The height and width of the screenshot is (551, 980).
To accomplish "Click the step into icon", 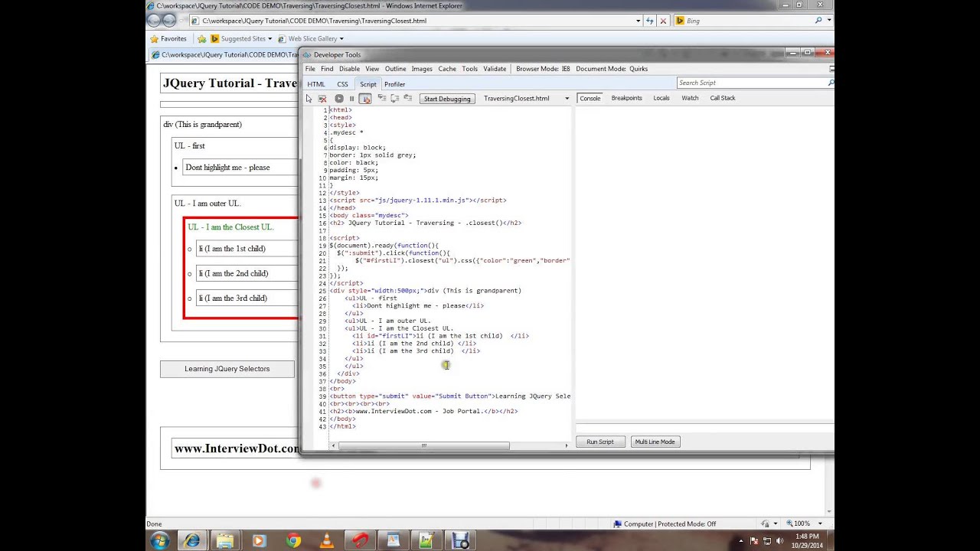I will [x=381, y=98].
